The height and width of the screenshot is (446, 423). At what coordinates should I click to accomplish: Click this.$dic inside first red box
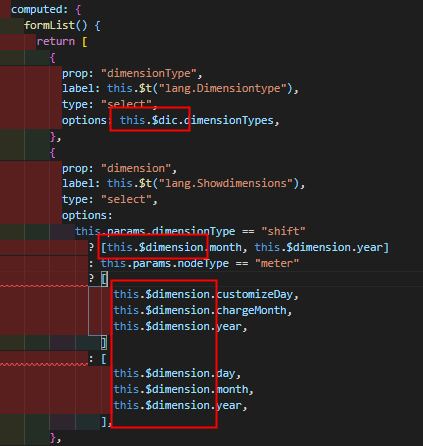coord(149,120)
